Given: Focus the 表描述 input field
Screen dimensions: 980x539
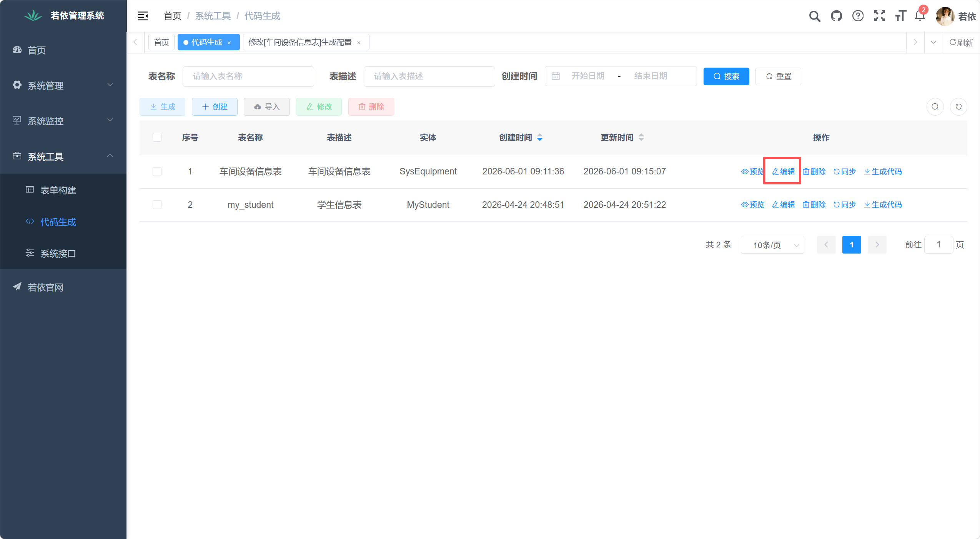Looking at the screenshot, I should point(429,76).
